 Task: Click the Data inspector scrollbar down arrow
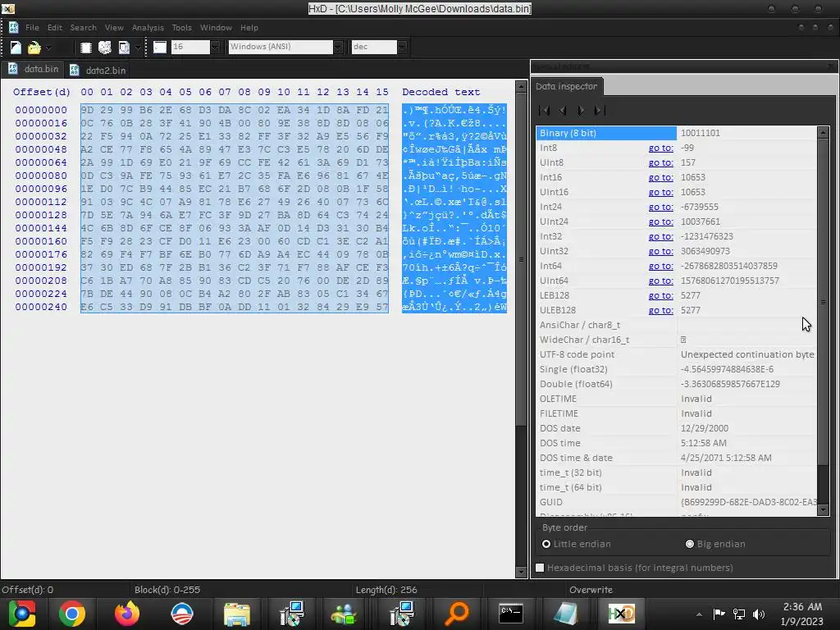pyautogui.click(x=824, y=510)
